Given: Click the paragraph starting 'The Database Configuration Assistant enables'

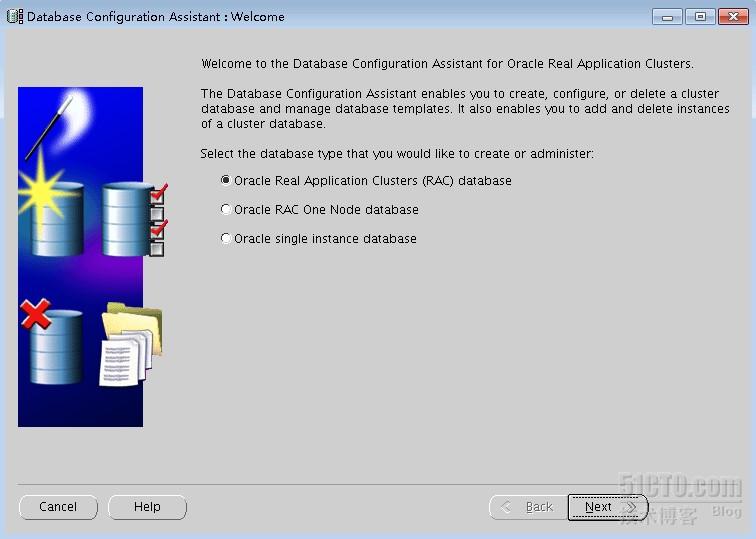Looking at the screenshot, I should pos(465,108).
